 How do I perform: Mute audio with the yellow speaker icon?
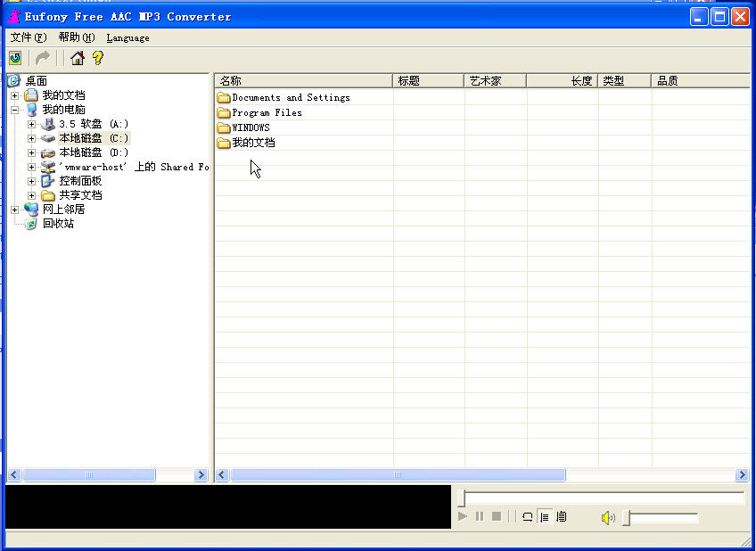click(608, 518)
